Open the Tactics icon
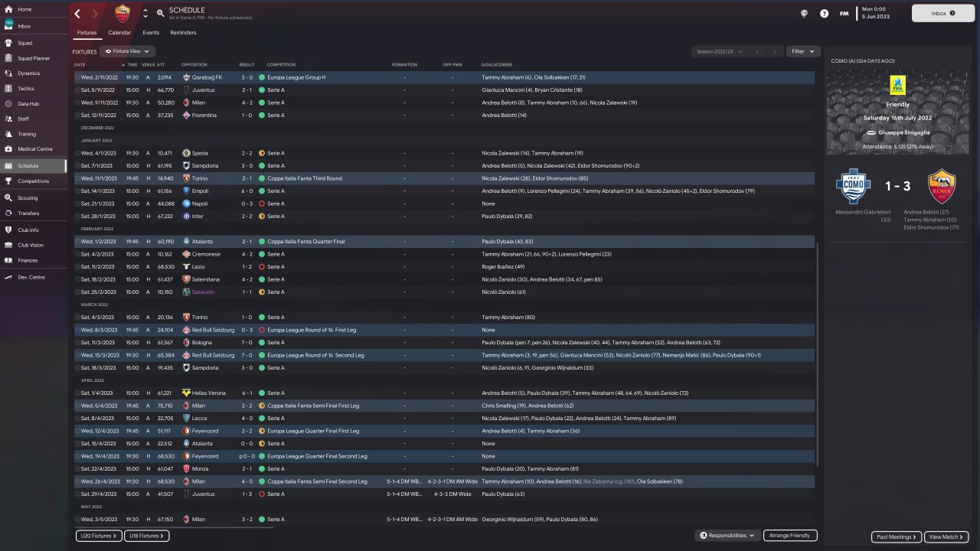Viewport: 980px width, 551px height. pos(8,89)
